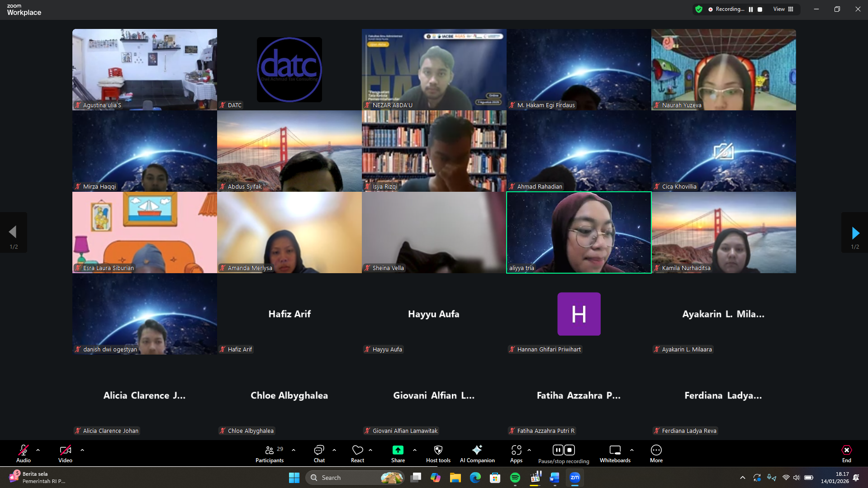Open the Chat panel
This screenshot has height=488, width=868.
(319, 454)
